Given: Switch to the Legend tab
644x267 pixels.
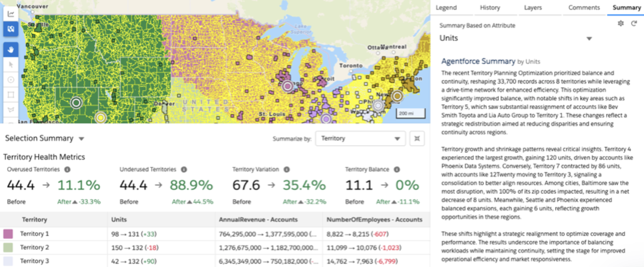Looking at the screenshot, I should (446, 8).
